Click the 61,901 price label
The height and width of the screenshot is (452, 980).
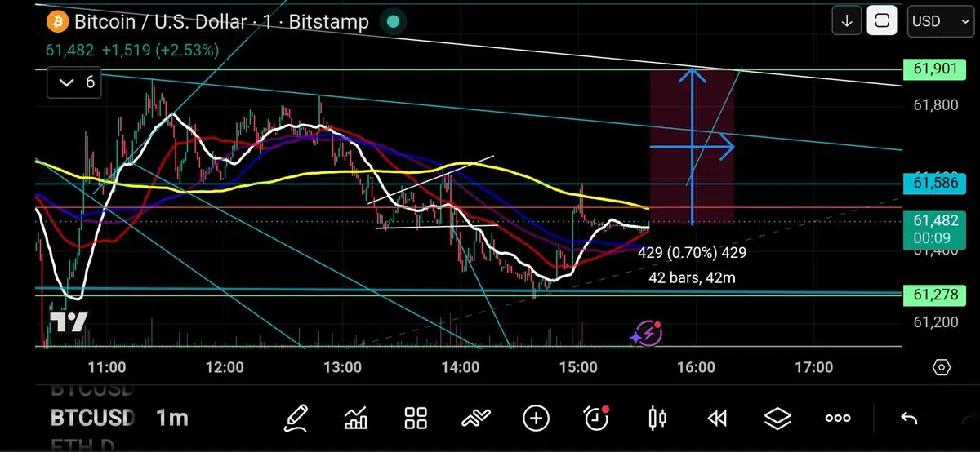(x=936, y=71)
